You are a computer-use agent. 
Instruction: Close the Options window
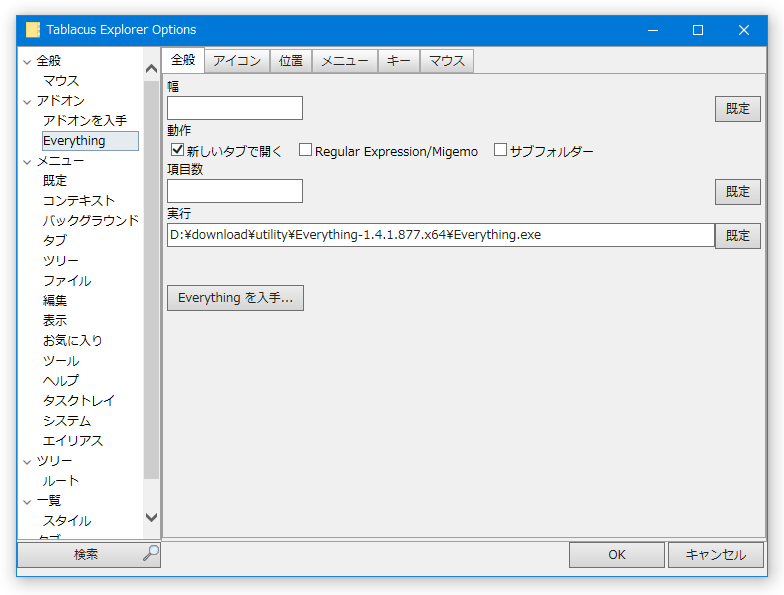[744, 30]
